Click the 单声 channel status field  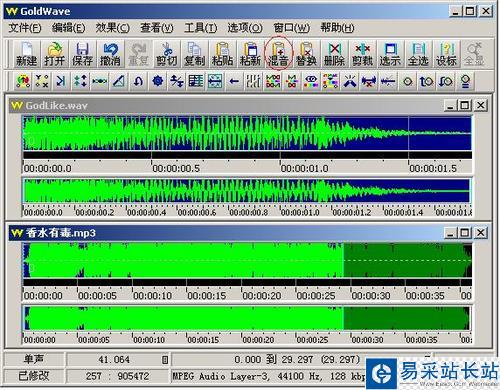(x=34, y=359)
